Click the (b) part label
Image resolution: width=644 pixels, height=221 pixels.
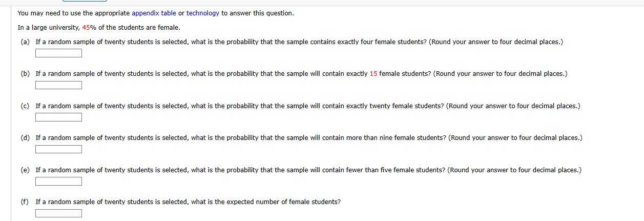(25, 74)
